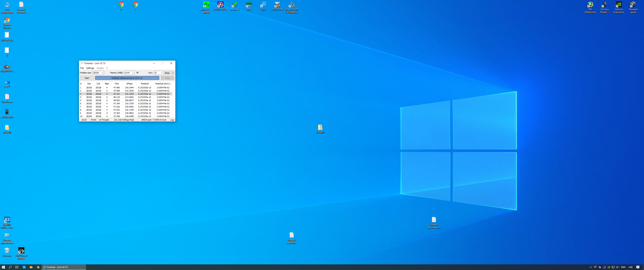Screen dimensions: 644x270
Task: Select the TM5 desktop icon
Action: click(249, 5)
